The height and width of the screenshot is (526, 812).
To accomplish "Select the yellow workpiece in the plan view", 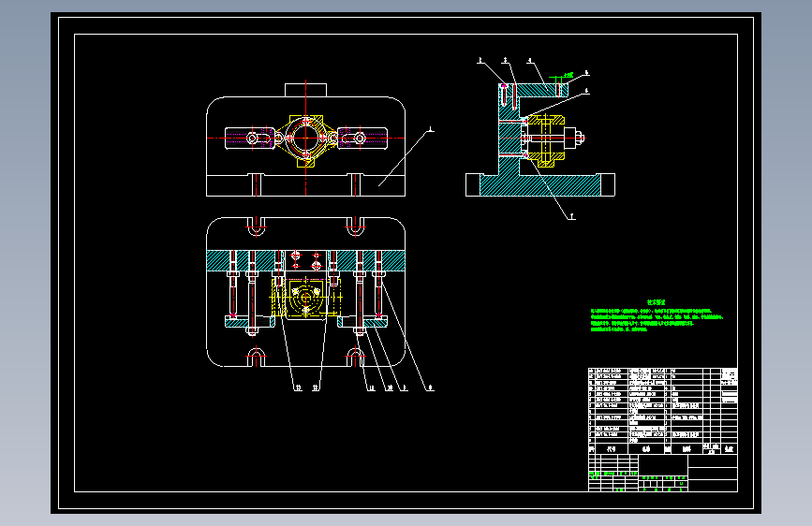I will pyautogui.click(x=305, y=298).
